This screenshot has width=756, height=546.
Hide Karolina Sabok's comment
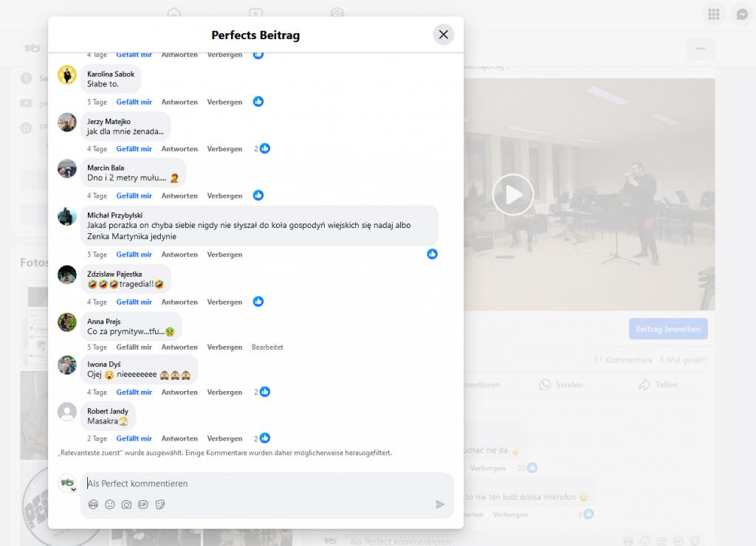[x=224, y=102]
